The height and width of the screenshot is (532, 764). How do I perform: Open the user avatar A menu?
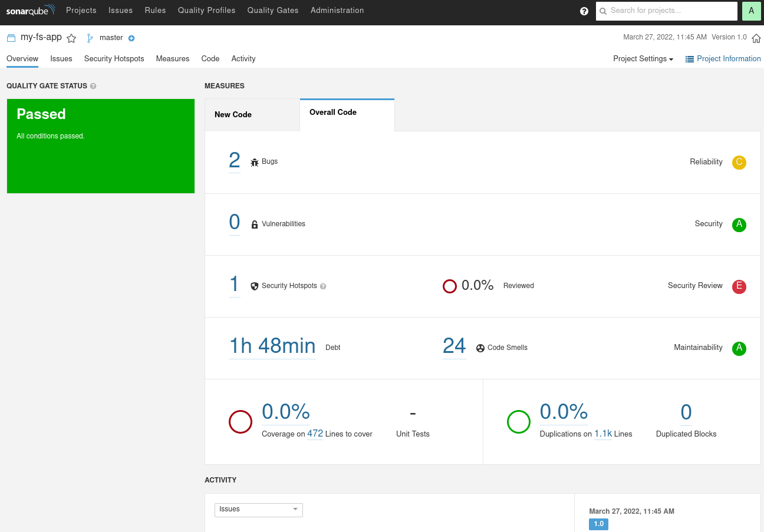[x=751, y=11]
